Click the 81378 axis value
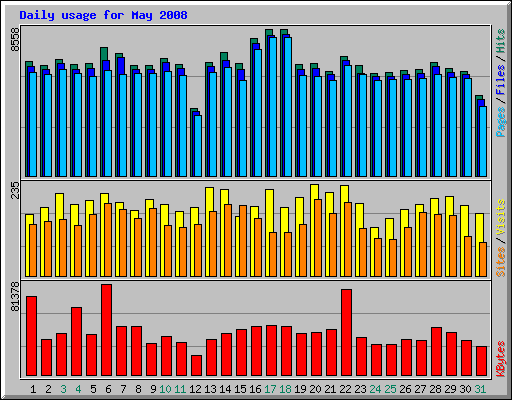512x400 pixels. (x=15, y=297)
